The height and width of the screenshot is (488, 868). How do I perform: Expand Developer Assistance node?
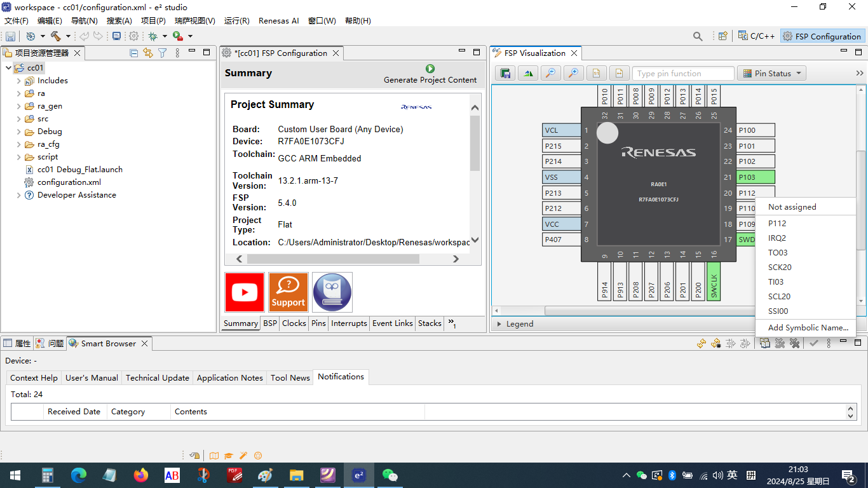point(19,195)
